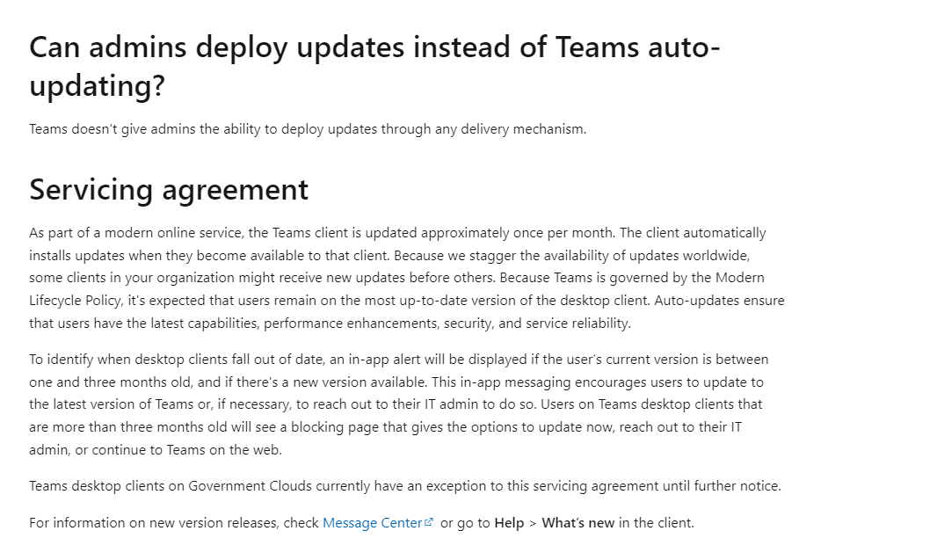Click the words "Government Clouds"

click(x=250, y=486)
